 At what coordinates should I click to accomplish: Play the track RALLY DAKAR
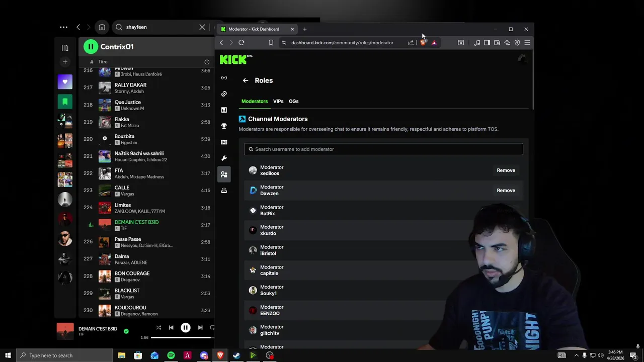coord(146,88)
